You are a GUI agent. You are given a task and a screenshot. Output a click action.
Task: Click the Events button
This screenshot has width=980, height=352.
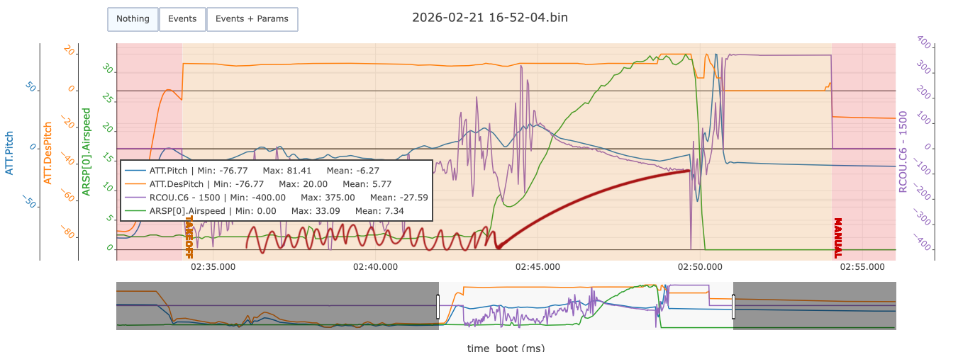[182, 19]
